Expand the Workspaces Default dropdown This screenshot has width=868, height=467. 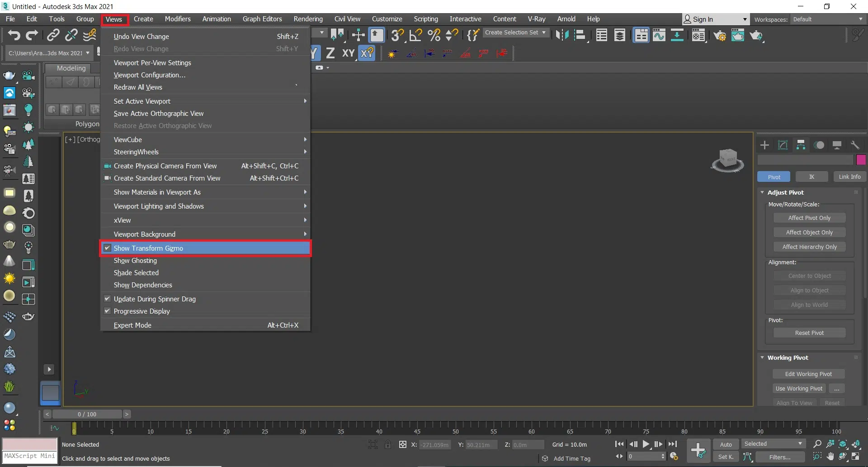coord(827,19)
